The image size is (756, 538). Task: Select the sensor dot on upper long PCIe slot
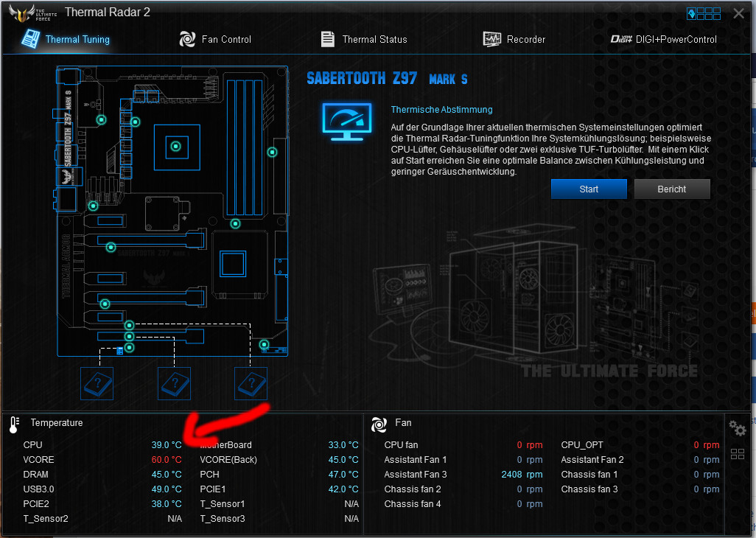(111, 248)
